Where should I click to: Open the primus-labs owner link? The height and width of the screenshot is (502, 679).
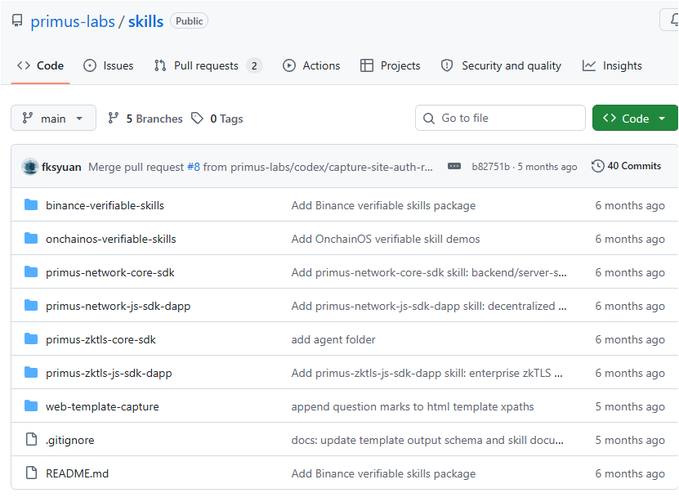(72, 21)
